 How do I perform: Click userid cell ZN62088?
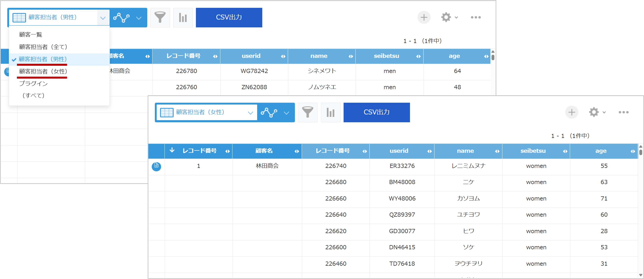tap(254, 87)
